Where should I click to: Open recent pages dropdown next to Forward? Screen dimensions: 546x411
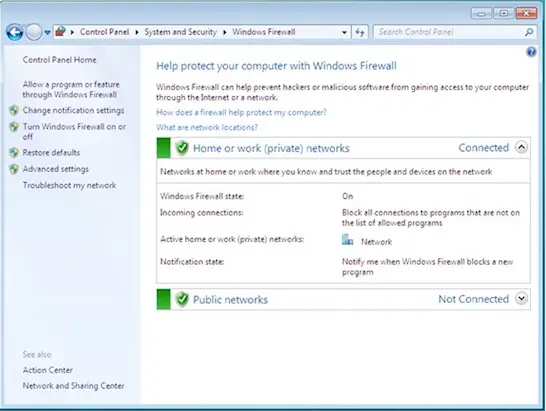pyautogui.click(x=47, y=33)
